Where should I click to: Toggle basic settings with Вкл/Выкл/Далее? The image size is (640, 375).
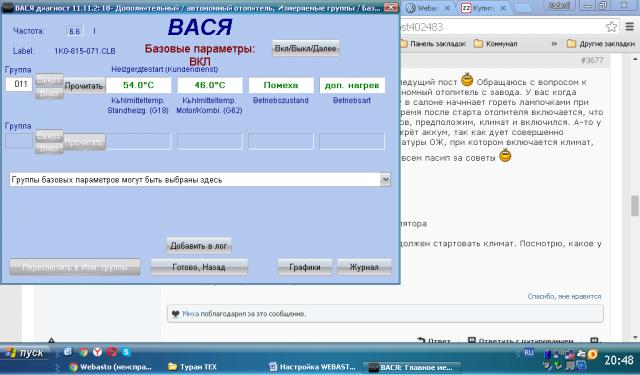point(306,48)
